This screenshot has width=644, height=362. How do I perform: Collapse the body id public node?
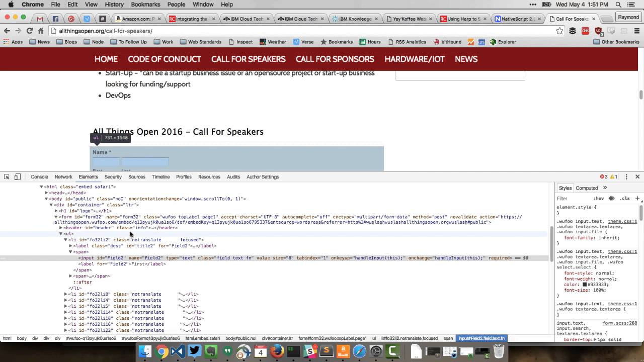[46, 199]
